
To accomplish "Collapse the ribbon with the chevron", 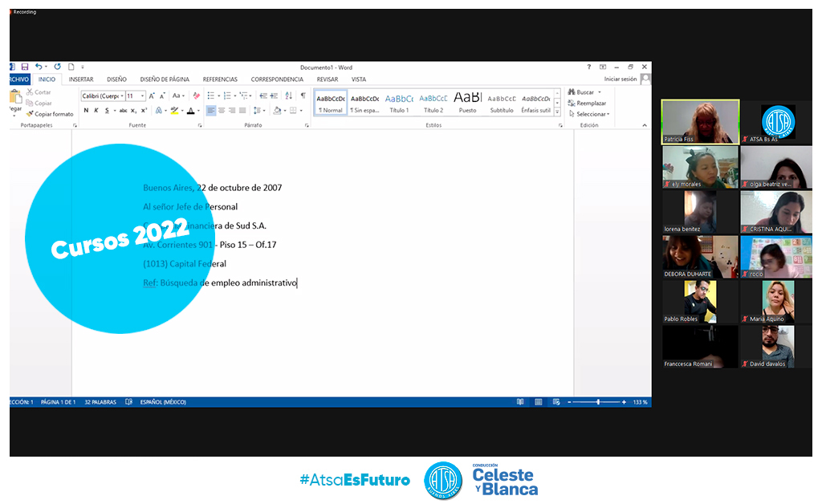I will 645,125.
